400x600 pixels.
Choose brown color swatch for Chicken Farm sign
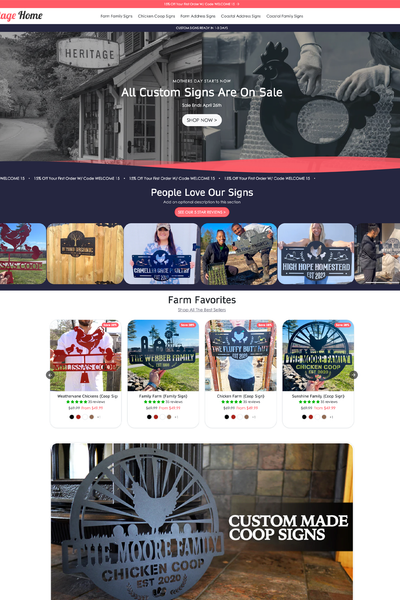point(247,417)
